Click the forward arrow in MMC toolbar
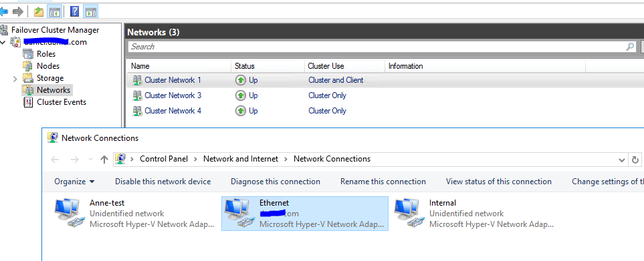644x261 pixels. tap(17, 11)
